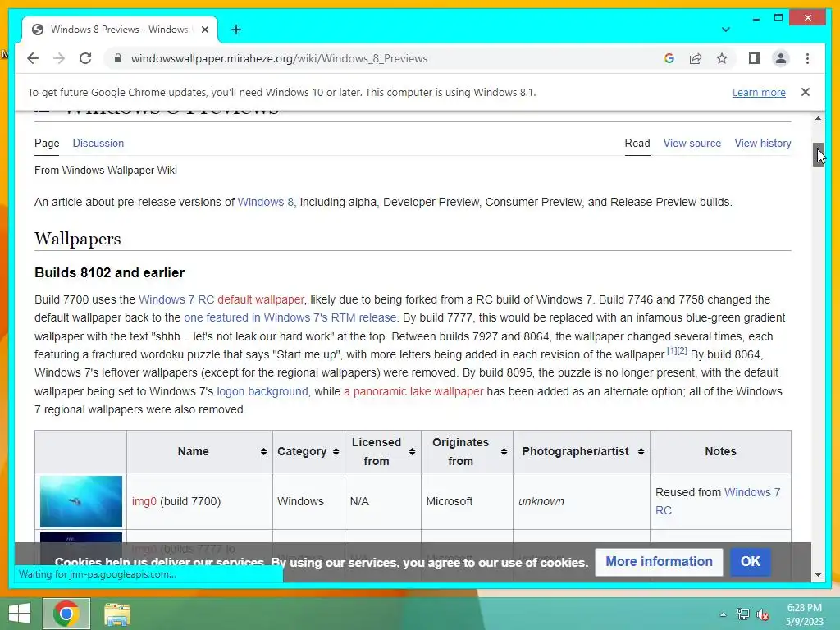Open citation reference [1]
The height and width of the screenshot is (630, 840).
pyautogui.click(x=672, y=351)
